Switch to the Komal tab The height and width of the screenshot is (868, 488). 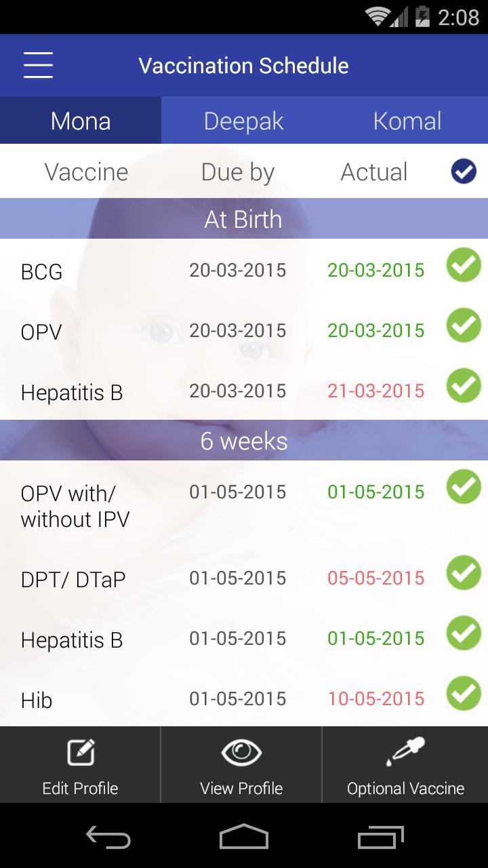(407, 121)
